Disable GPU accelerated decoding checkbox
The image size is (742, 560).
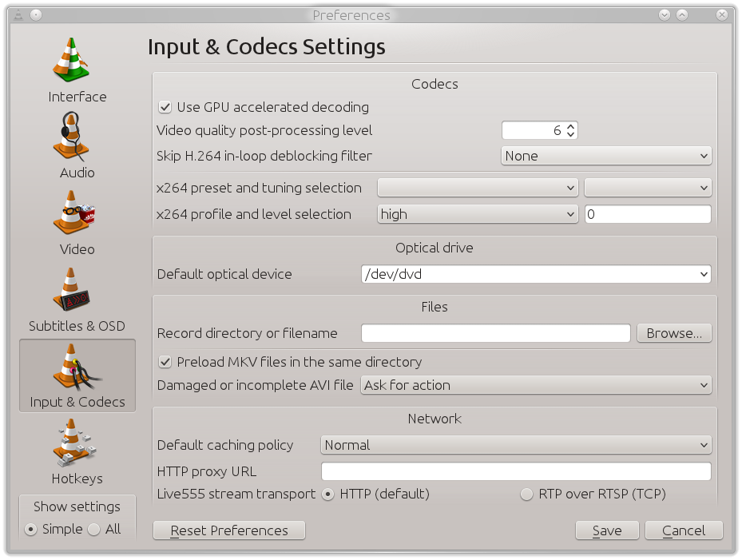coord(165,107)
